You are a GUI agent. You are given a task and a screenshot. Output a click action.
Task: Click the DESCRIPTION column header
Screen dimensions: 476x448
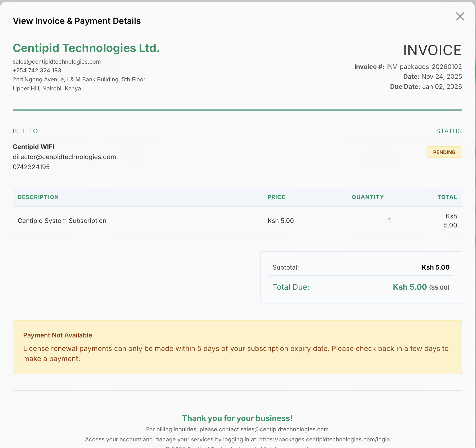[x=38, y=197]
